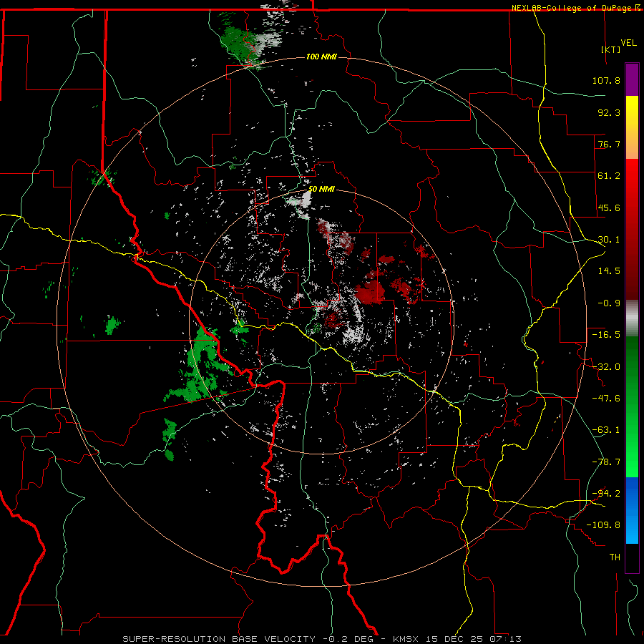Screen dimensions: 644x644
Task: Click the [KT] units label
Action: pos(611,49)
